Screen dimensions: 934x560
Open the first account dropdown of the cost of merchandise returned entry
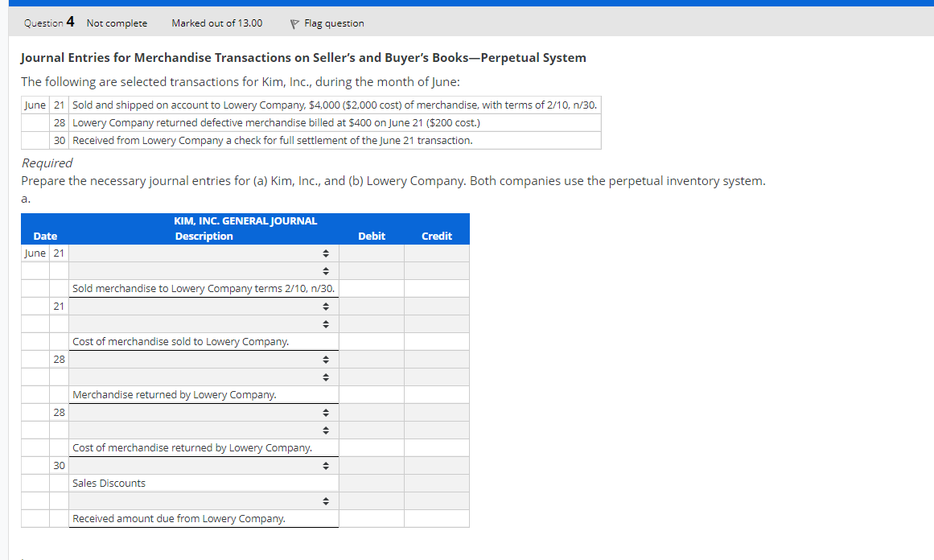[x=204, y=412]
